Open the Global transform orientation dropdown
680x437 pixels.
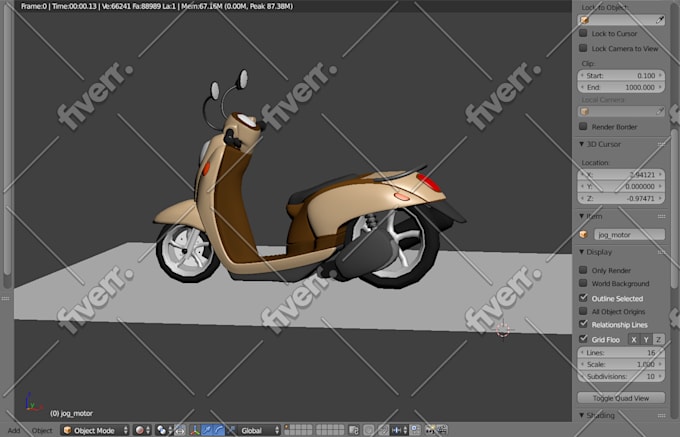click(x=259, y=430)
